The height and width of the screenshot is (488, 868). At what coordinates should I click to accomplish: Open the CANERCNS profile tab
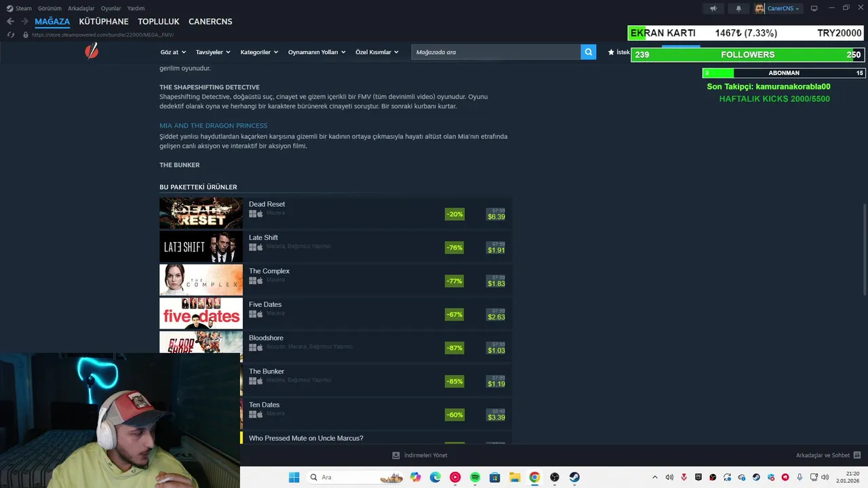pyautogui.click(x=210, y=22)
